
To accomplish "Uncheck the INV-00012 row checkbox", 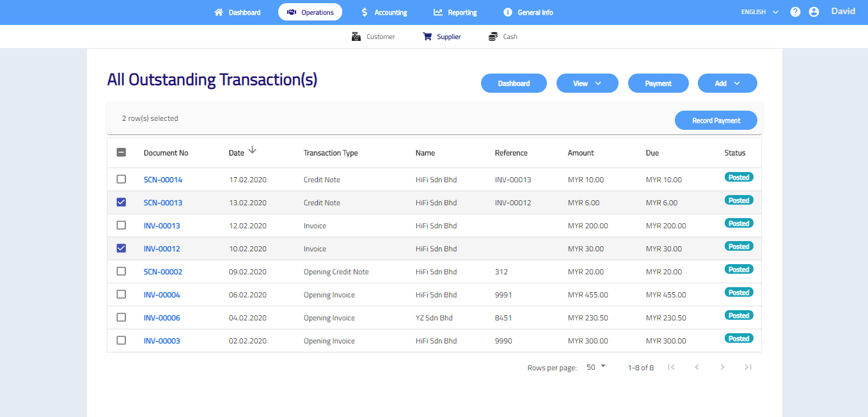I will 122,248.
